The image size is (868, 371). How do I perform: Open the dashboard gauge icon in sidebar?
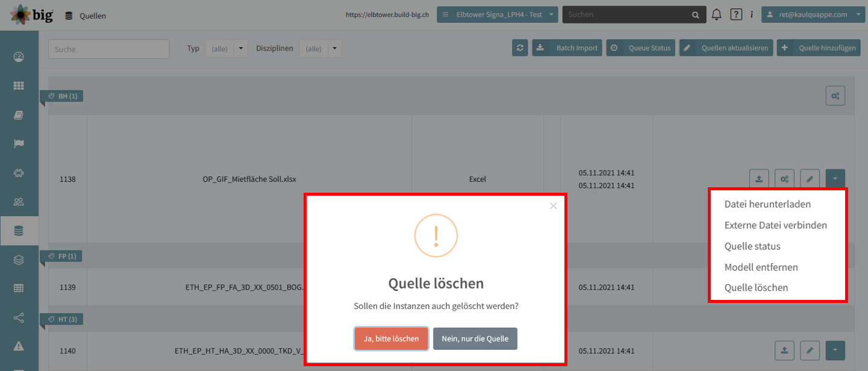[x=19, y=57]
